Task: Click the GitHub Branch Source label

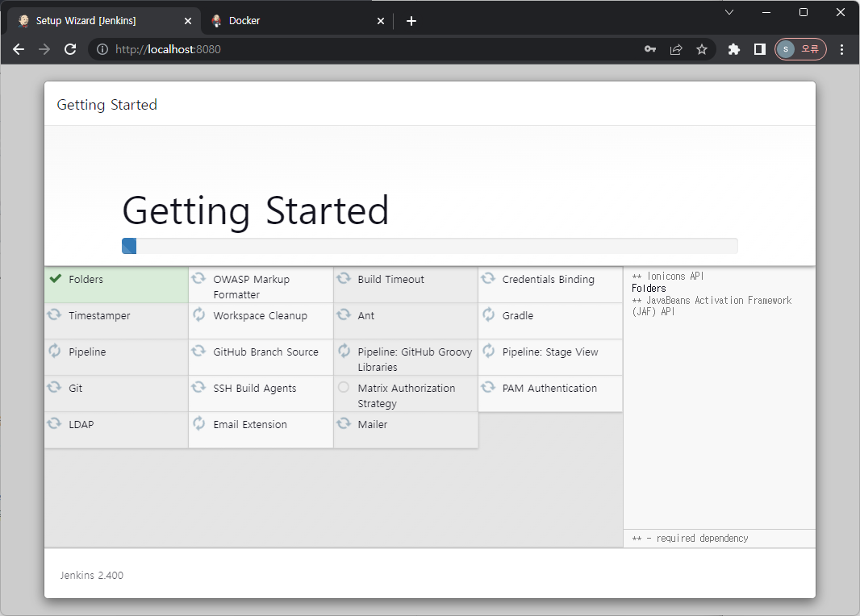Action: (x=265, y=352)
